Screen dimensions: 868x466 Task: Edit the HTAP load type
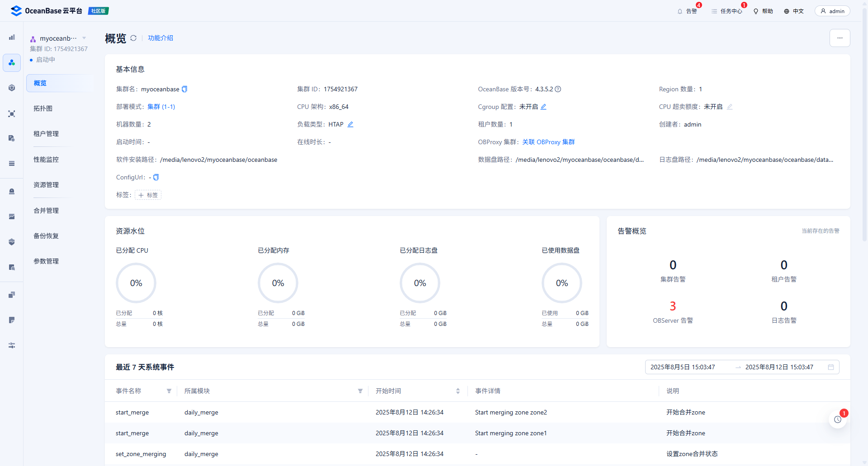pyautogui.click(x=350, y=124)
